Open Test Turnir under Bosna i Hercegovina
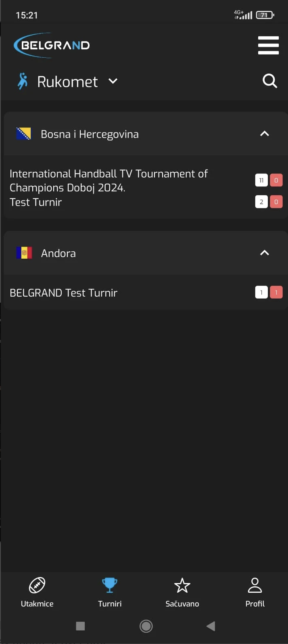This screenshot has height=644, width=288. pyautogui.click(x=36, y=202)
